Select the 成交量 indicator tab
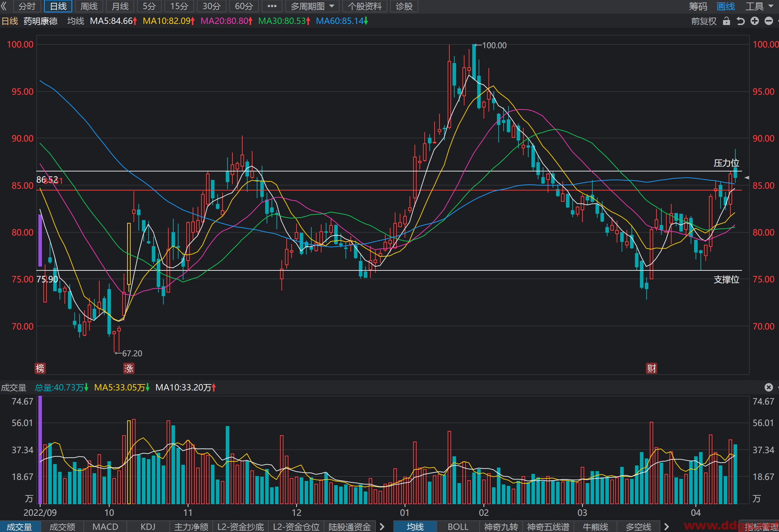This screenshot has width=779, height=532. pos(20,527)
